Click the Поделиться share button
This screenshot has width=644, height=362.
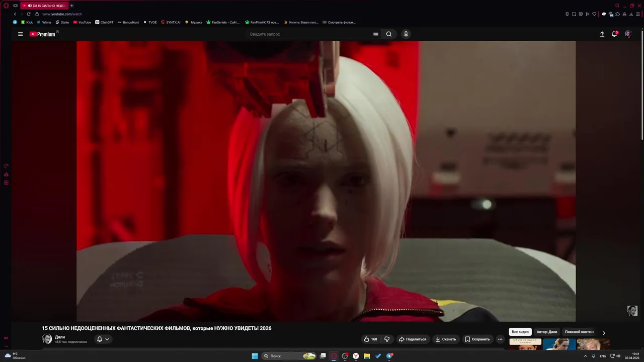pos(413,339)
